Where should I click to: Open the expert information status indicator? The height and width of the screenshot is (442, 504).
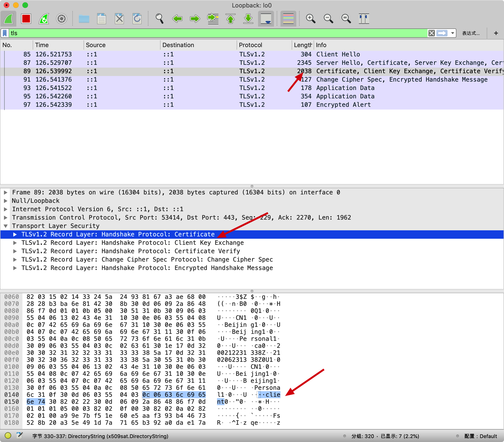point(8,436)
